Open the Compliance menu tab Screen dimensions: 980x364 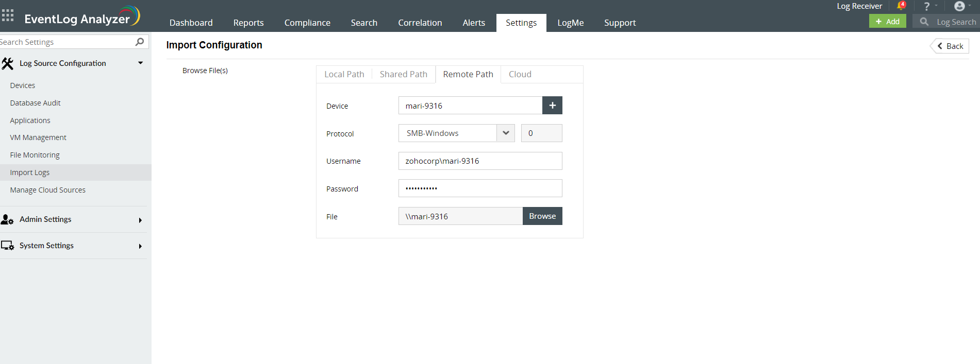pos(307,23)
